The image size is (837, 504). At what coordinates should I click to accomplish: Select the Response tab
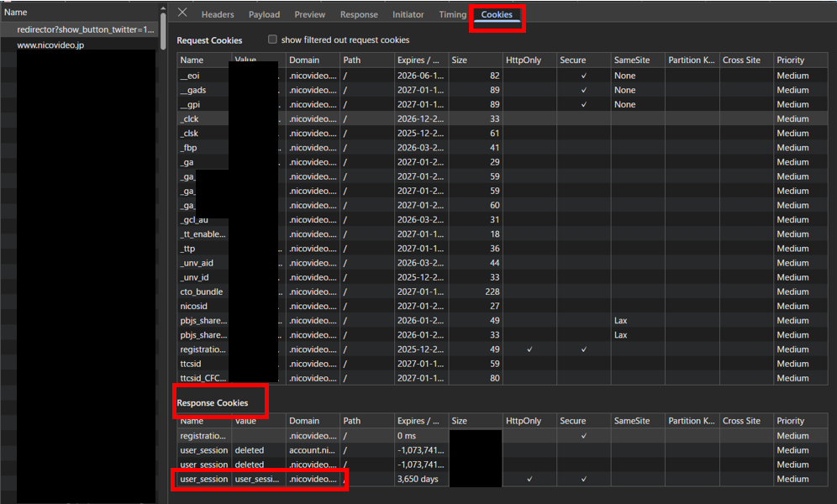359,14
